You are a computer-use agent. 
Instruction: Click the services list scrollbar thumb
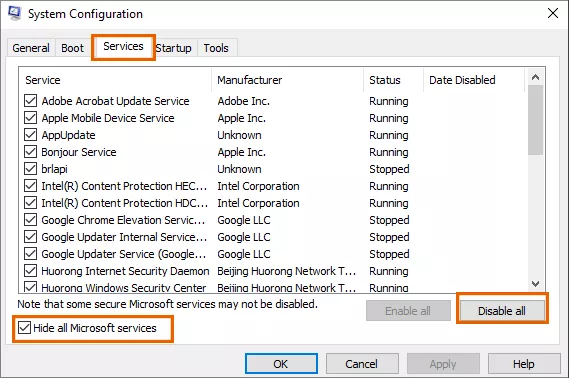point(535,120)
